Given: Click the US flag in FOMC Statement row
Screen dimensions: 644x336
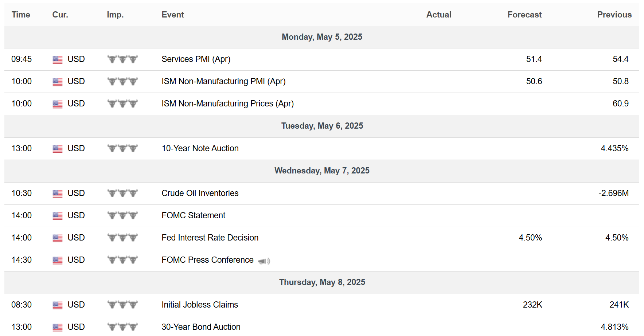Looking at the screenshot, I should [58, 216].
